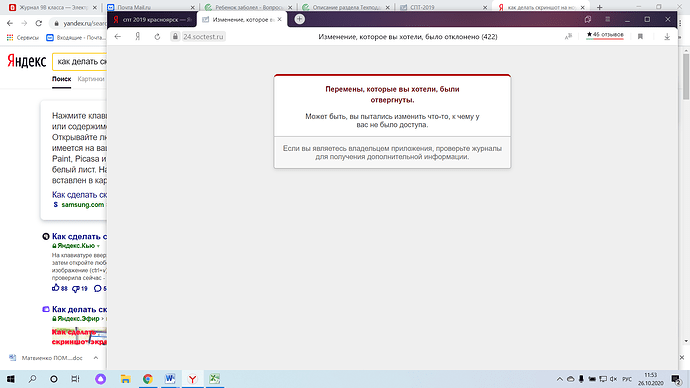Open the samsung.com result link
Image resolution: width=690 pixels, height=388 pixels.
click(83, 205)
